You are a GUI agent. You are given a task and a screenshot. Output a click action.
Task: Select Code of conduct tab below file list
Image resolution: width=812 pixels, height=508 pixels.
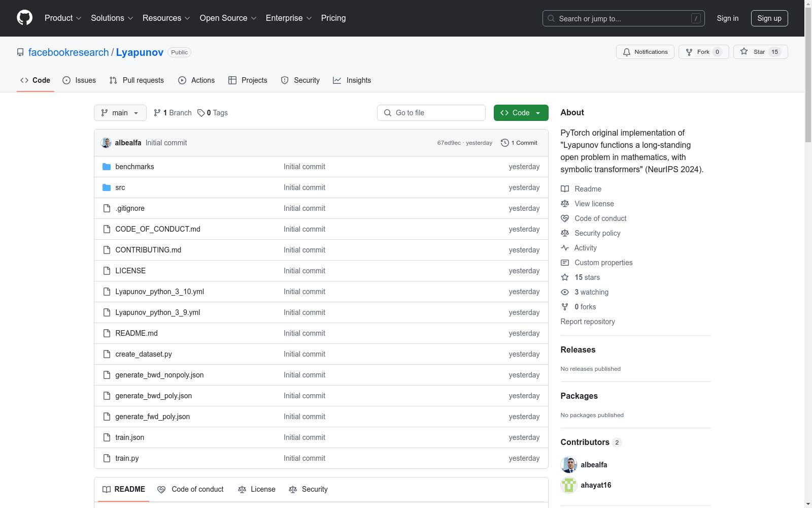[x=191, y=489]
